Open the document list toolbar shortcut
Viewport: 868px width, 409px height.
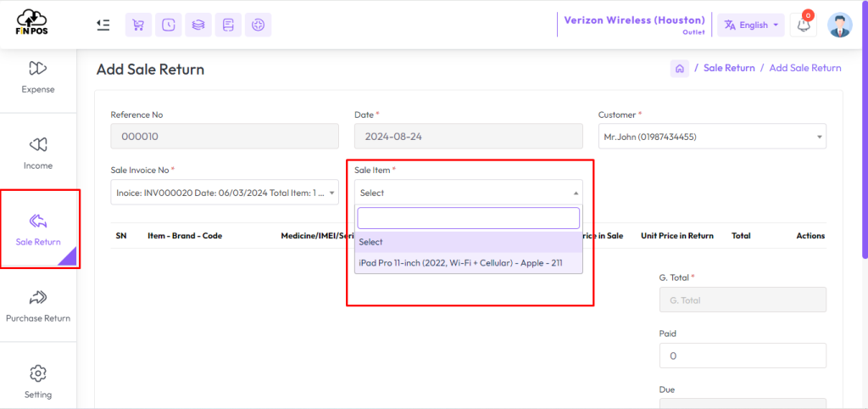click(228, 25)
